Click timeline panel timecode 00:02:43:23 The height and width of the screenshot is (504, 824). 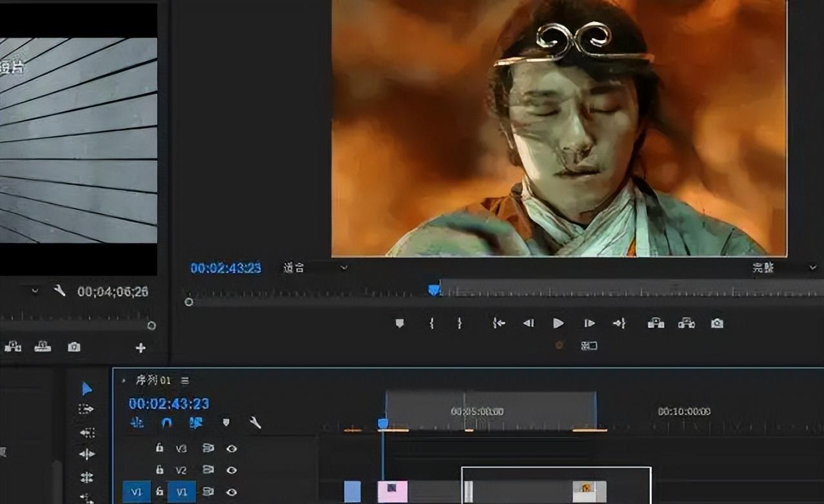[169, 403]
